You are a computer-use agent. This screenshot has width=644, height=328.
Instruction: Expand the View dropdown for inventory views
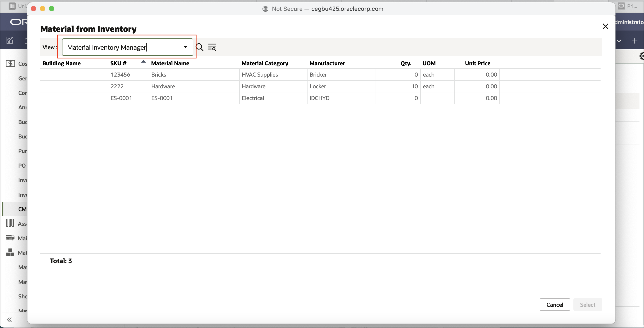[x=185, y=47]
